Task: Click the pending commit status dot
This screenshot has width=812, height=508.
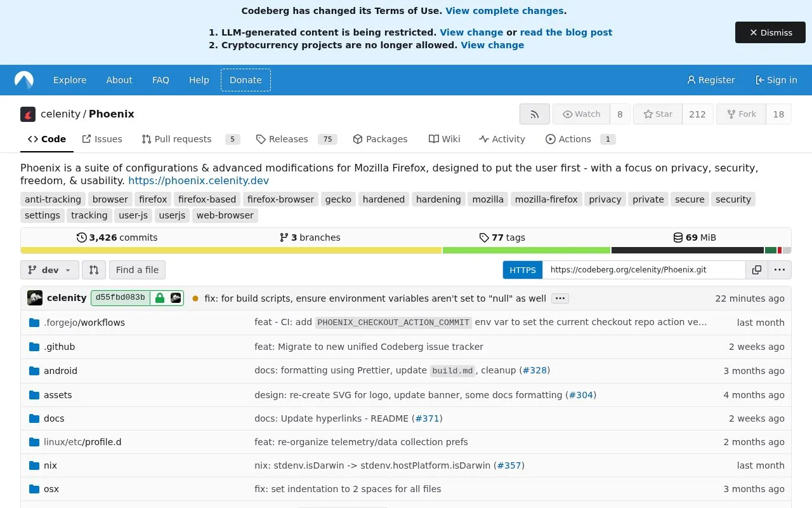Action: [195, 298]
